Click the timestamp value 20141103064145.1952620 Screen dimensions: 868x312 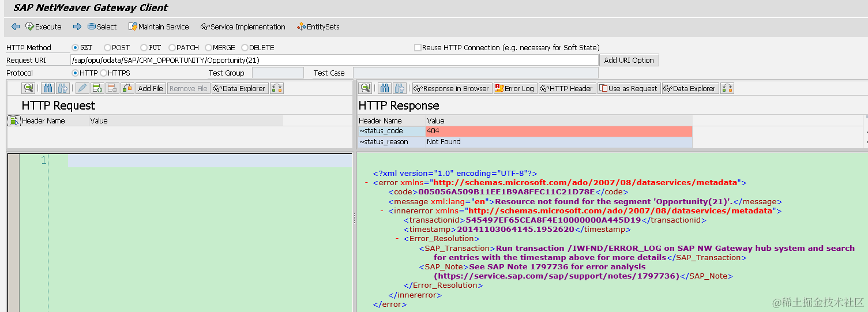516,230
